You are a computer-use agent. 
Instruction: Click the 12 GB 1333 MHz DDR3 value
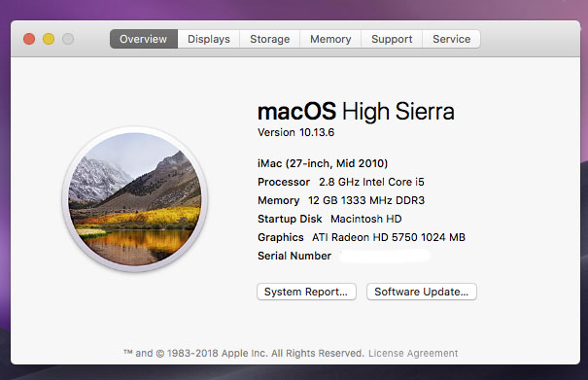coord(366,200)
